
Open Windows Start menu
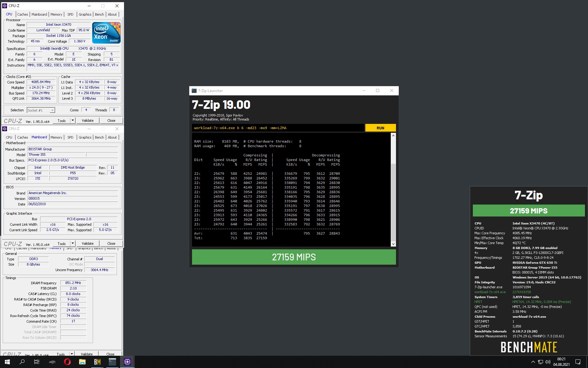pyautogui.click(x=7, y=362)
